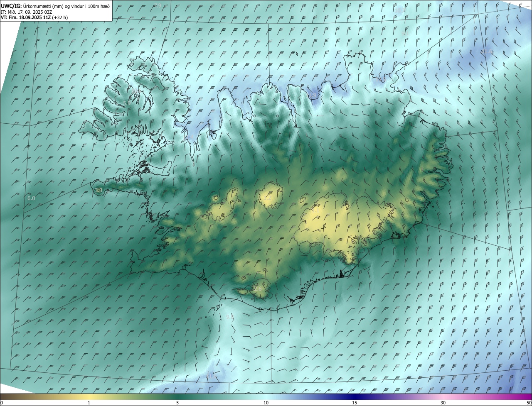Click the '11.6' value in the northeast sea
Image resolution: width=532 pixels, height=406 pixels.
[x=486, y=52]
